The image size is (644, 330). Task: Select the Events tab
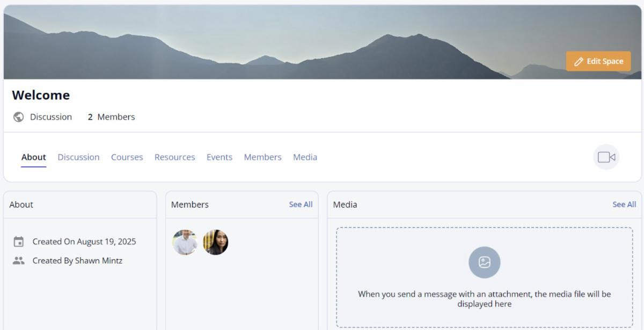point(219,157)
